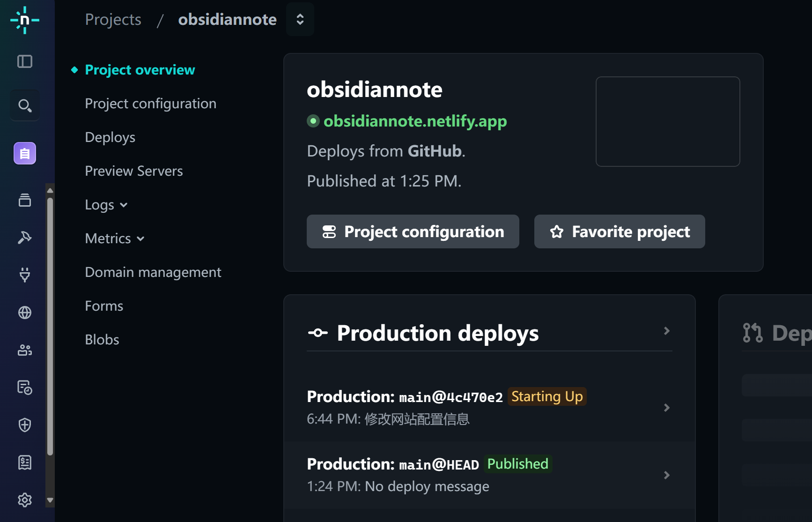This screenshot has height=522, width=812.
Task: Open the stacked layers sidebar icon
Action: click(x=25, y=200)
